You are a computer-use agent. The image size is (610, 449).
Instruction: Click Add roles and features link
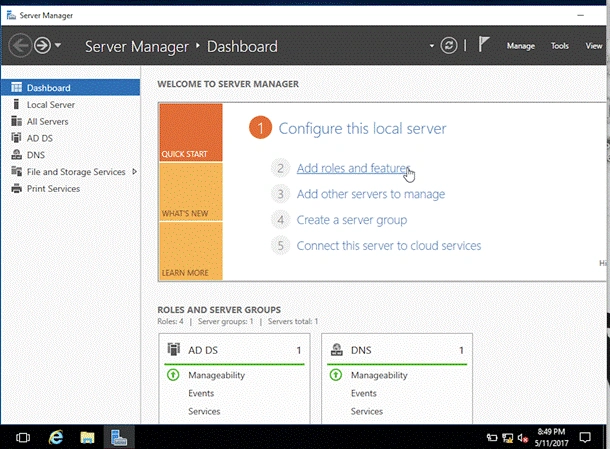point(354,168)
